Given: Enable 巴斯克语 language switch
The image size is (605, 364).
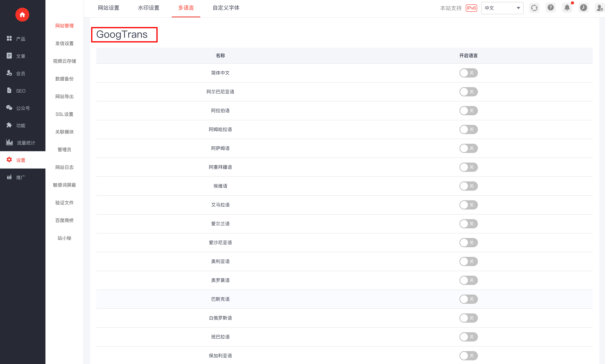Looking at the screenshot, I should click(468, 299).
